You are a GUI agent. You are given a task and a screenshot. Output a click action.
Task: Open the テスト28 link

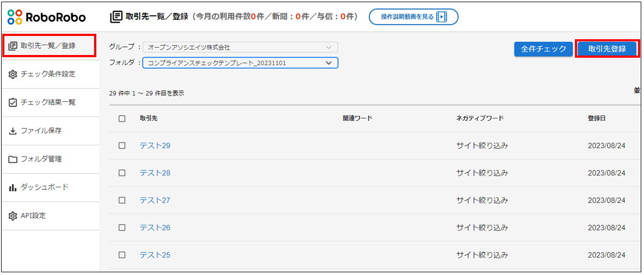[155, 173]
